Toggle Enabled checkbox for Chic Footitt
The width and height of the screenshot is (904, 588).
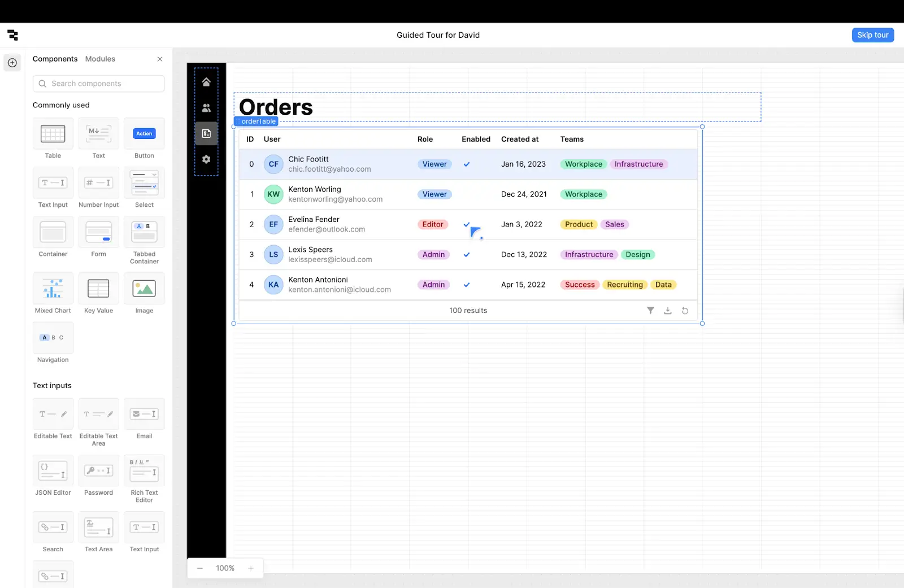pos(467,164)
